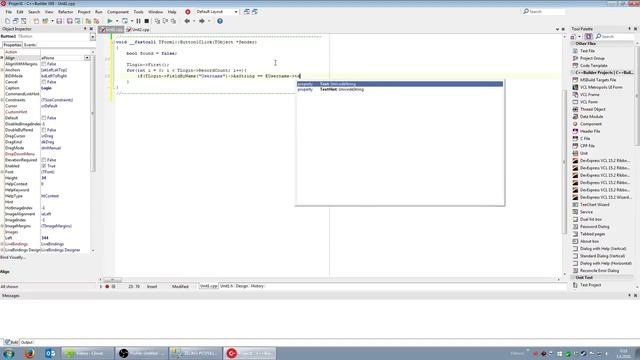Click the green Run button in toolbar

pyautogui.click(x=110, y=21)
